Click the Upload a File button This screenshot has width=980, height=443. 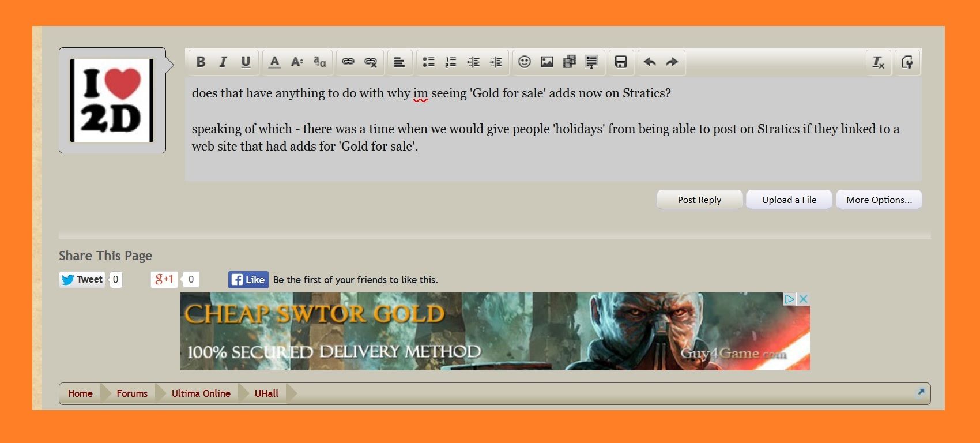[789, 200]
